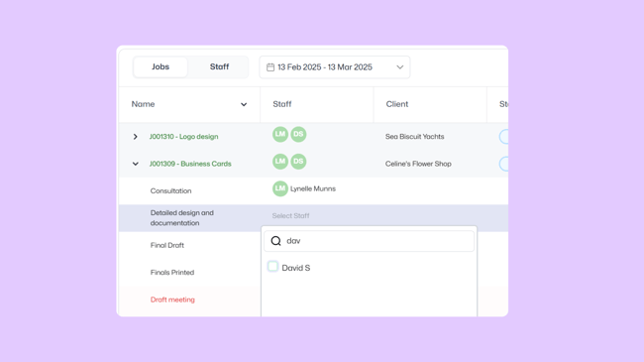The image size is (644, 362).
Task: Click DS avatar on Business Cards row
Action: (298, 162)
